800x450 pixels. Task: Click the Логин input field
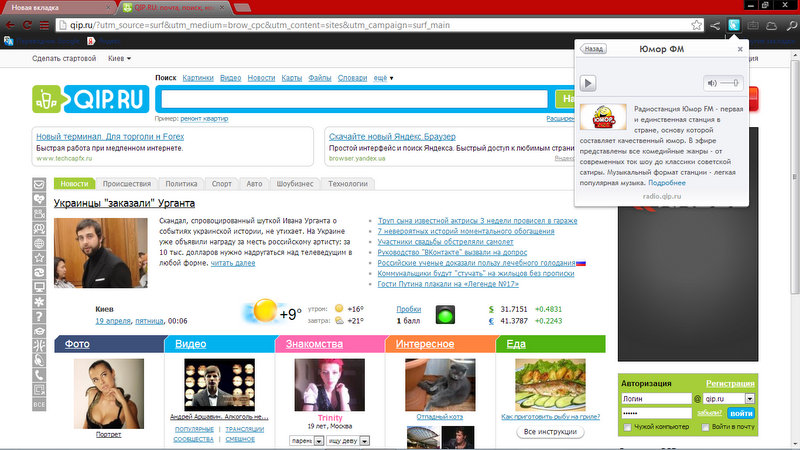(x=656, y=398)
